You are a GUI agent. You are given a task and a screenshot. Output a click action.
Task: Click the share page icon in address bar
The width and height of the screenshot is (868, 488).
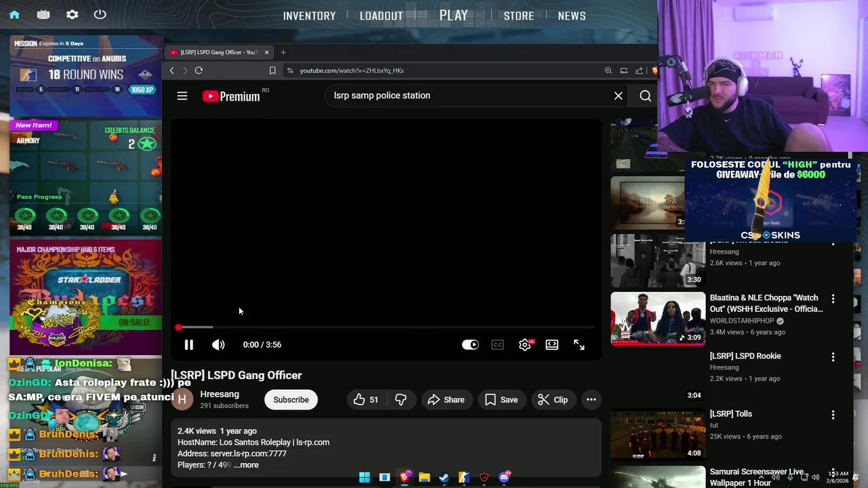639,70
